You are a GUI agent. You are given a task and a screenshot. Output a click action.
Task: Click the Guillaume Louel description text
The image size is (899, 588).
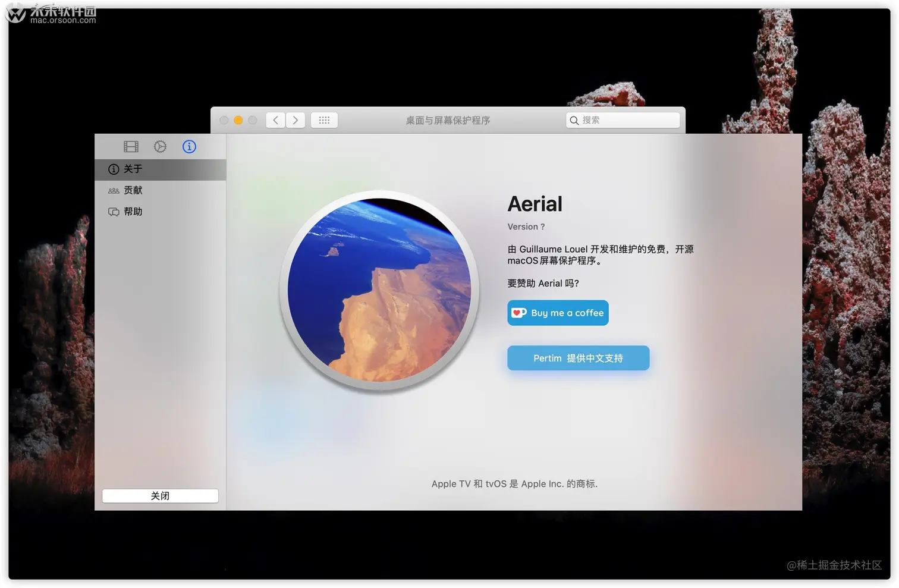pos(600,254)
